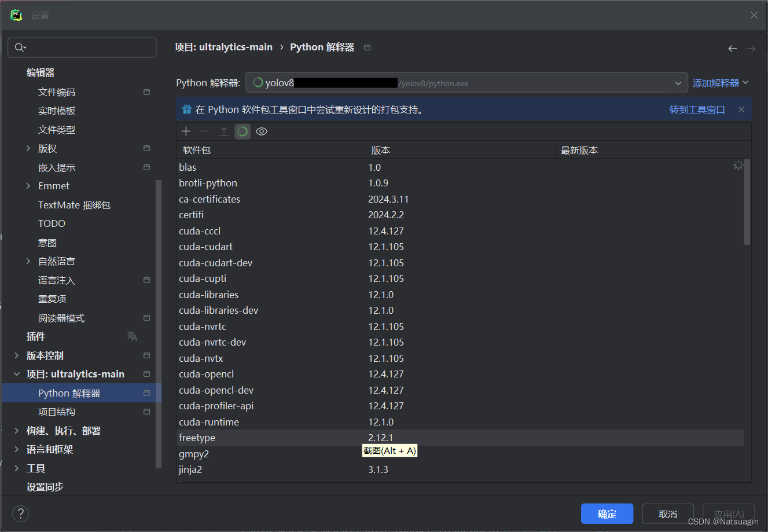Open the 插件 settings page

tap(36, 336)
